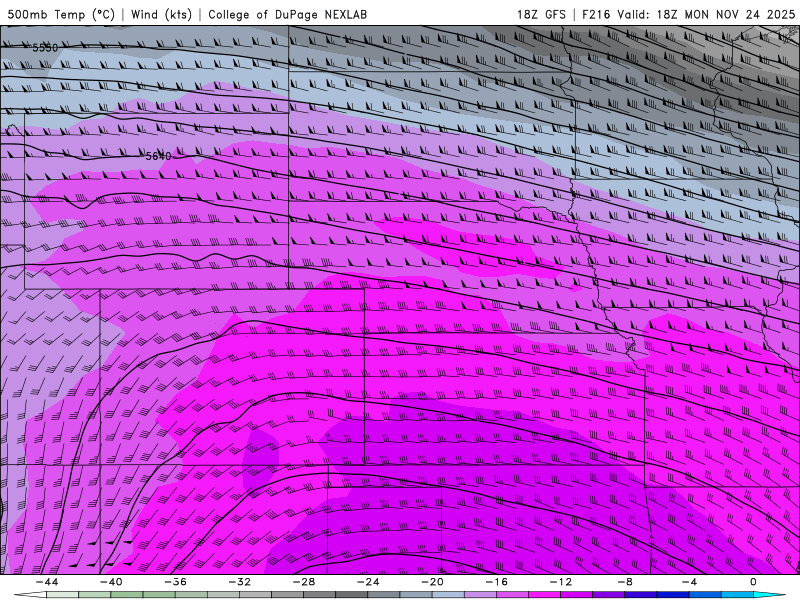
Task: Click the -20 colorbar tick label
Action: (432, 582)
